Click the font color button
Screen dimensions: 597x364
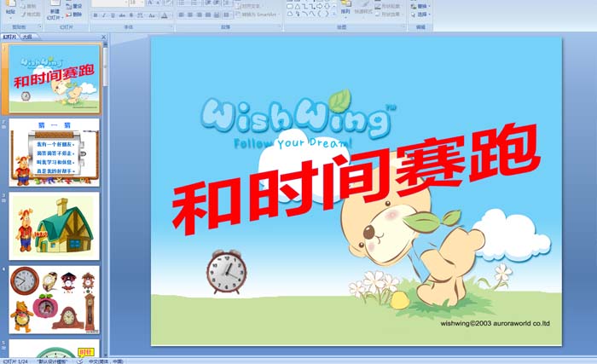165,15
